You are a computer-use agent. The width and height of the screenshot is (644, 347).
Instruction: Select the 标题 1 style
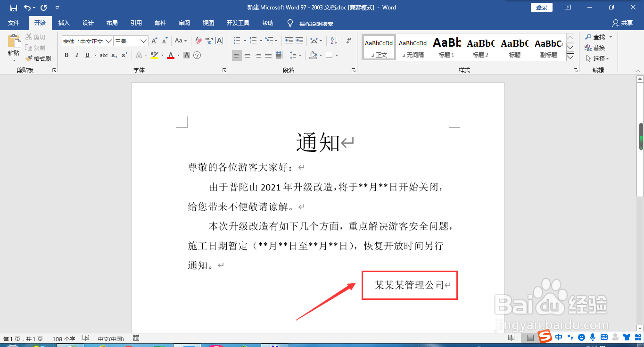tap(446, 47)
